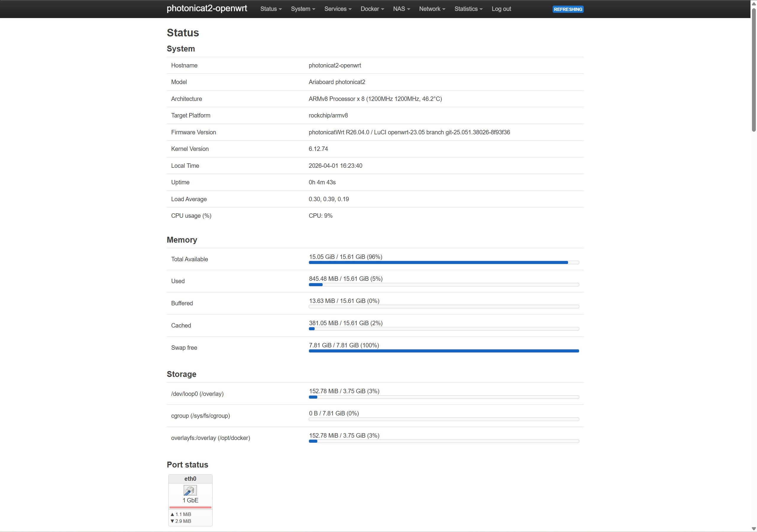Click the eth0 Ethernet port icon
The height and width of the screenshot is (532, 757).
(190, 491)
